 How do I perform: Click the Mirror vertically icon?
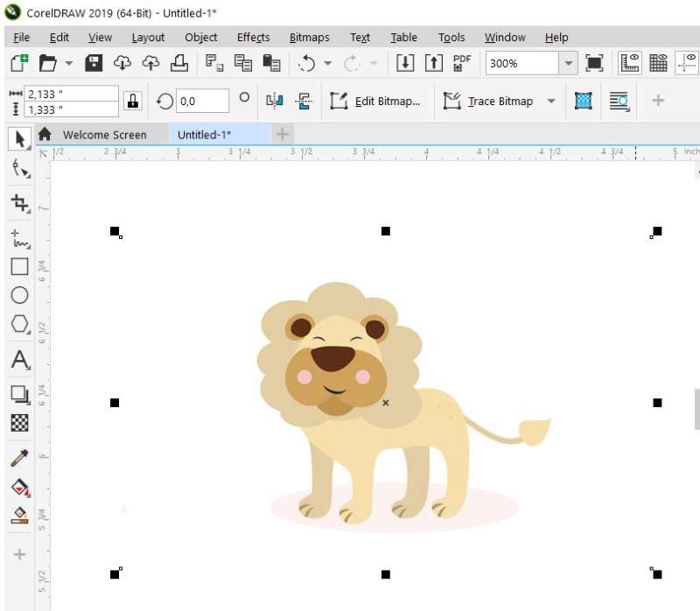coord(304,102)
